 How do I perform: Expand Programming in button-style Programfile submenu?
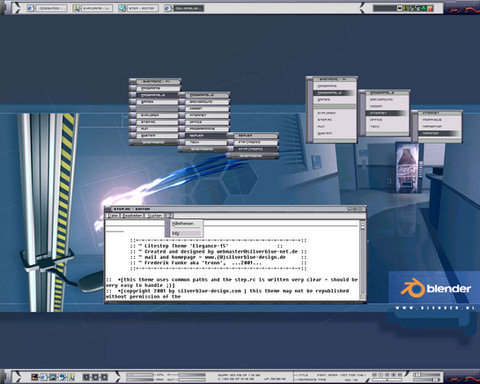tap(204, 129)
